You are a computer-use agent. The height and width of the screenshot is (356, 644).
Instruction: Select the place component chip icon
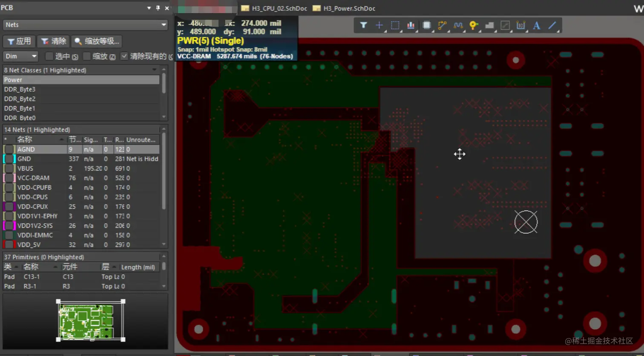pos(426,25)
